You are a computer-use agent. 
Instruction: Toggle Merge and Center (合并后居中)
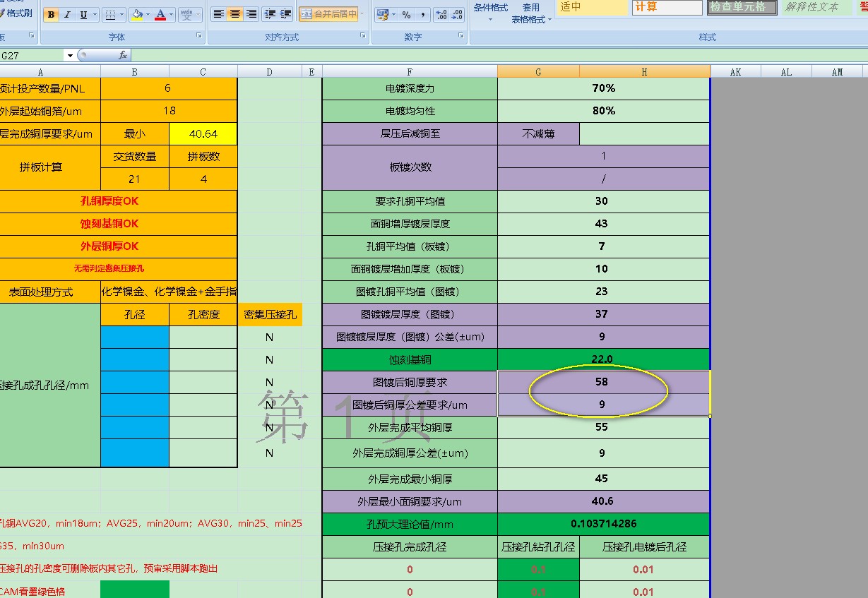[328, 14]
